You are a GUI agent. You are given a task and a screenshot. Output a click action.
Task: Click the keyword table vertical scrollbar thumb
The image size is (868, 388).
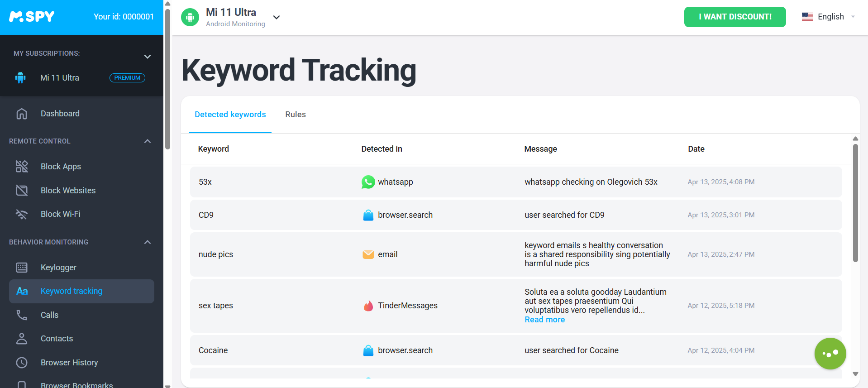[x=855, y=203]
